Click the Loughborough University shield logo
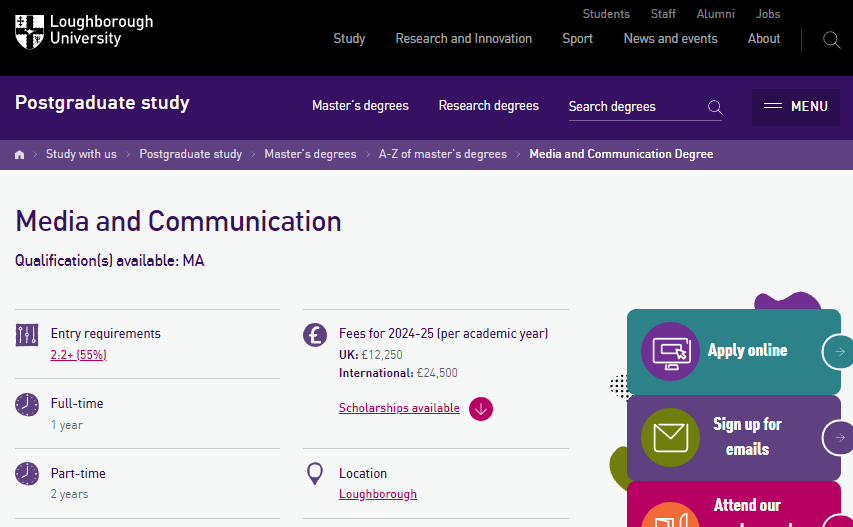Image resolution: width=853 pixels, height=527 pixels. click(29, 32)
